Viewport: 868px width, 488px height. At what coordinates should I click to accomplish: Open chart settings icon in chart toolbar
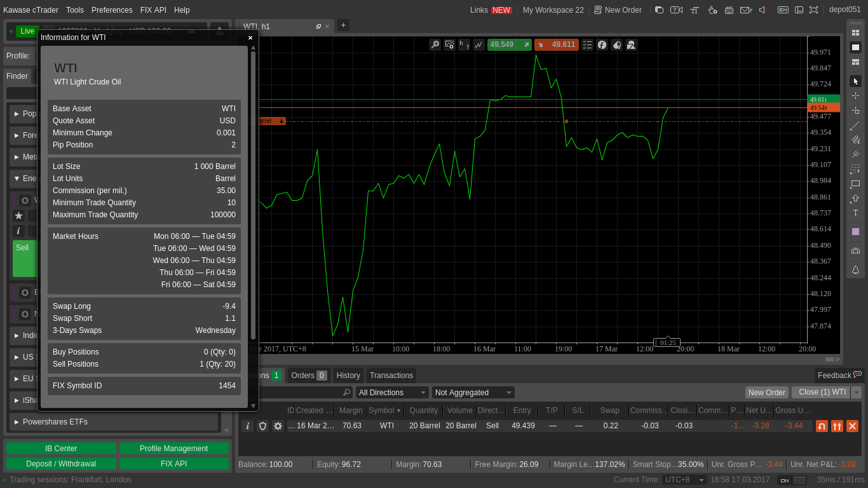click(449, 44)
